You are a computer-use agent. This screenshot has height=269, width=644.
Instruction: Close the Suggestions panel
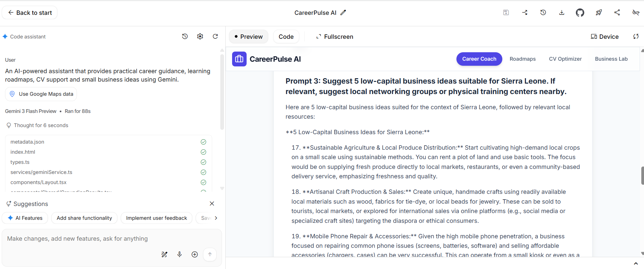(x=212, y=204)
